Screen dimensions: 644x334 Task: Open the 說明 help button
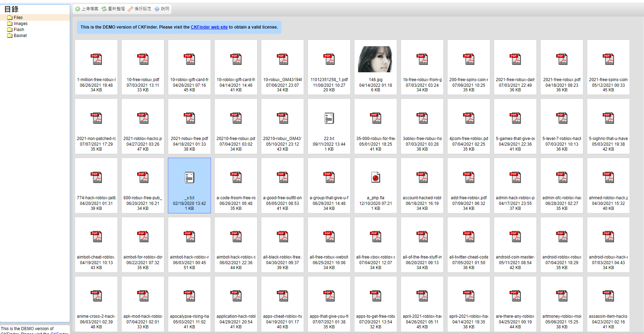tap(162, 9)
